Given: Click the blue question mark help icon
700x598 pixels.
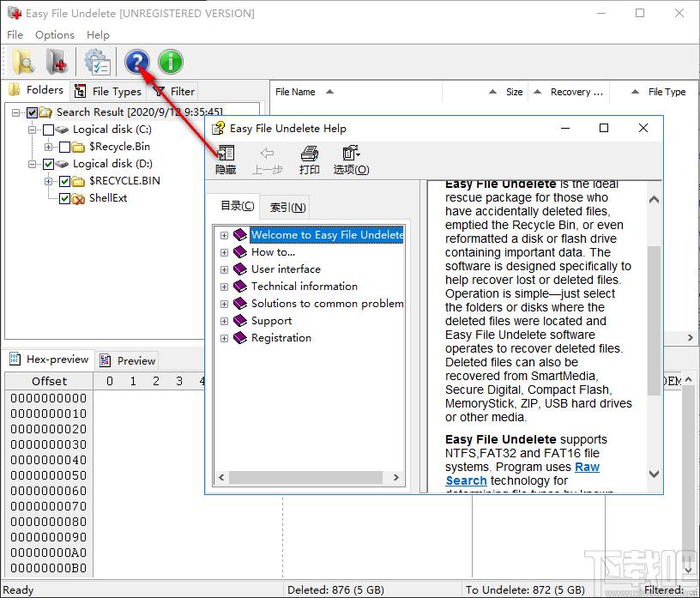Looking at the screenshot, I should coord(137,62).
